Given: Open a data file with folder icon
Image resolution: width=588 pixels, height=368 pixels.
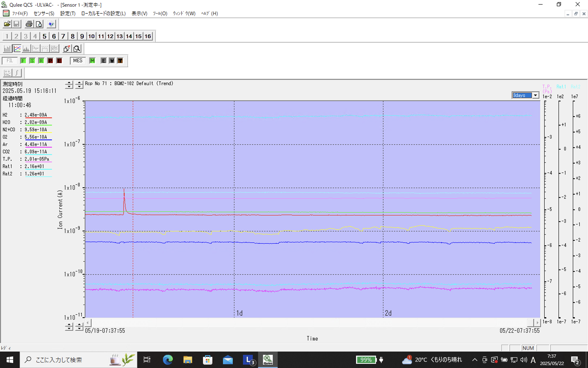Looking at the screenshot, I should pos(7,24).
